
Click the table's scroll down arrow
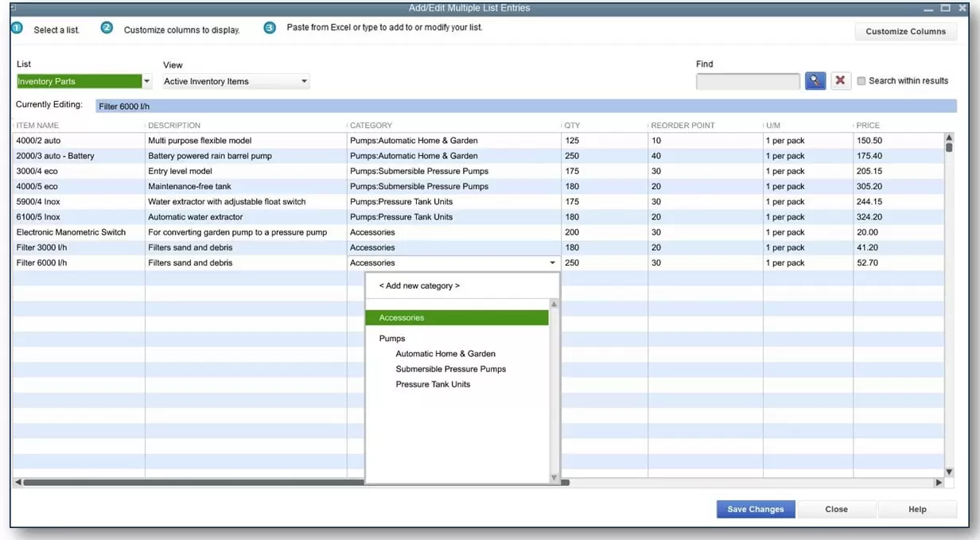pos(948,472)
